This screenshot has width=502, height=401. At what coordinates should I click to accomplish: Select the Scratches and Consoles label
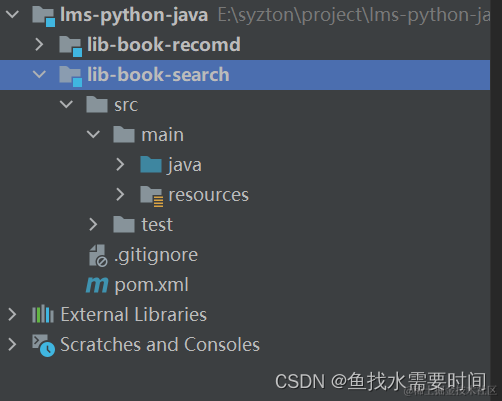160,345
